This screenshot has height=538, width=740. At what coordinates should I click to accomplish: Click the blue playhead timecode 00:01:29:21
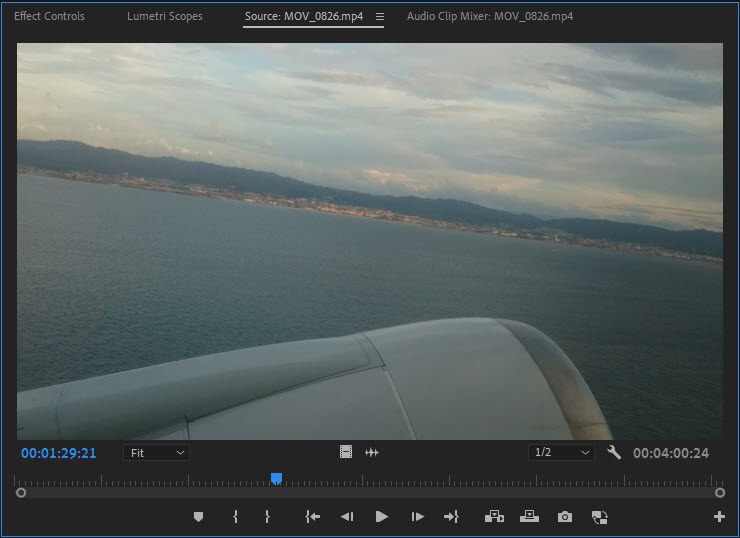pos(59,453)
